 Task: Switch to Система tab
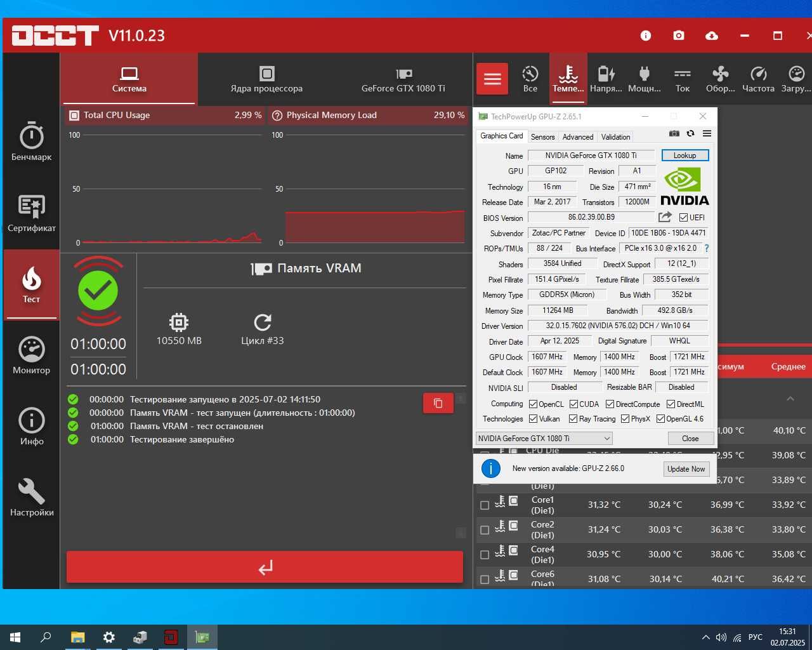pos(129,79)
